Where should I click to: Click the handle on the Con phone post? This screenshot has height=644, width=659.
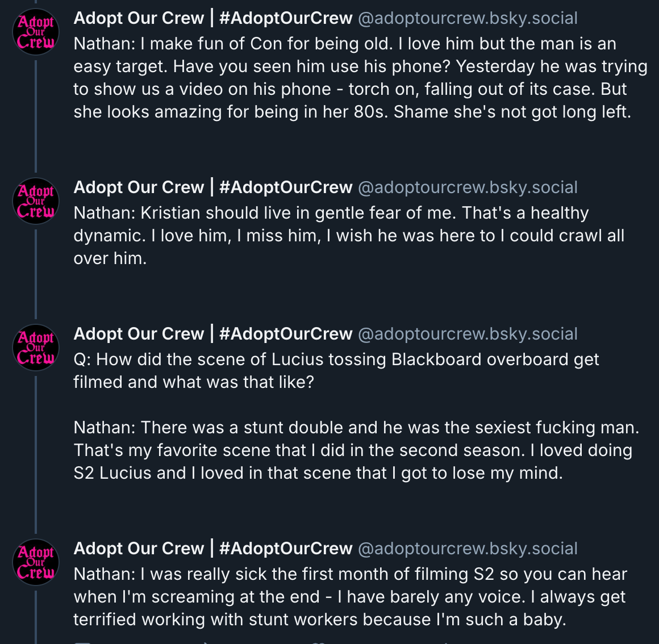468,18
